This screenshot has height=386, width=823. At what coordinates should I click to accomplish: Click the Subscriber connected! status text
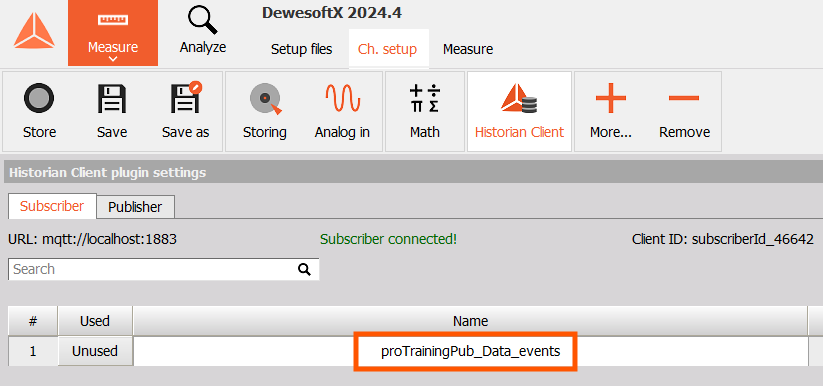[x=388, y=239]
